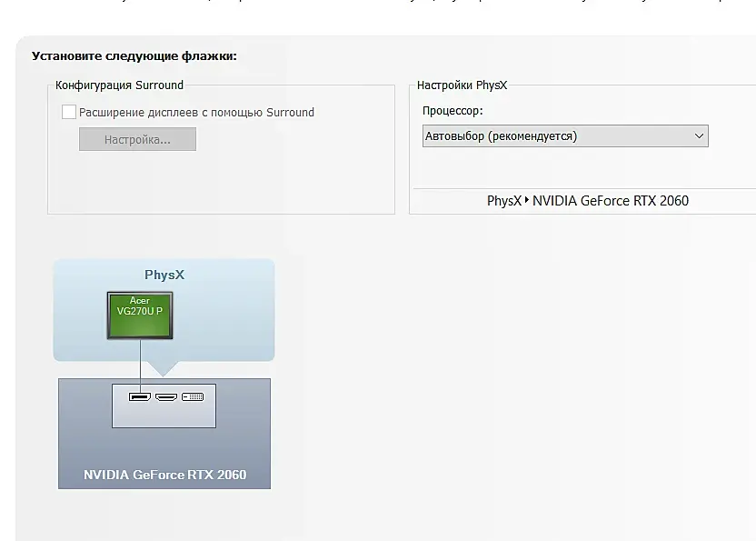Click the NVIDIA GeForce RTX 2060 card label
Viewport: 756px width, 541px height.
coord(164,475)
